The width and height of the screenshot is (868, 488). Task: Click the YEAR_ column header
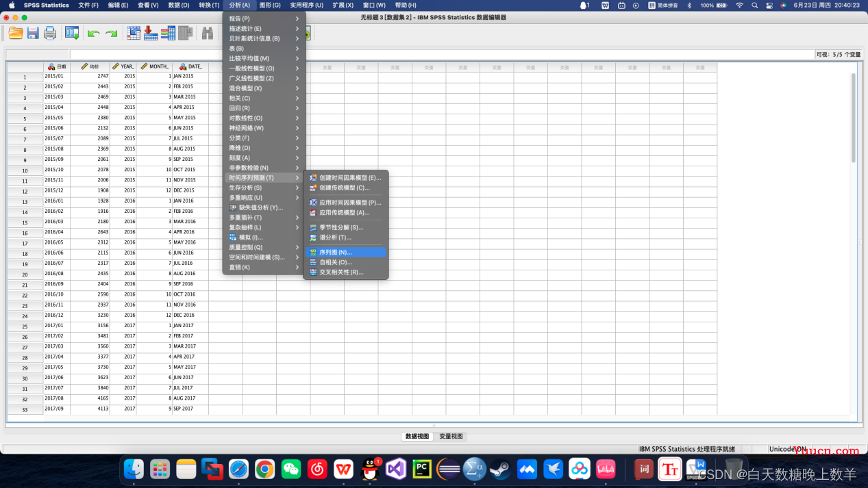123,67
